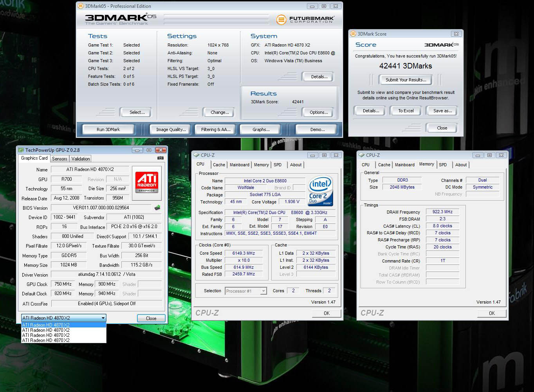Screen dimensions: 534x392
Task: Click the BIOS save chip icon in GPU-Z
Action: pos(157,208)
